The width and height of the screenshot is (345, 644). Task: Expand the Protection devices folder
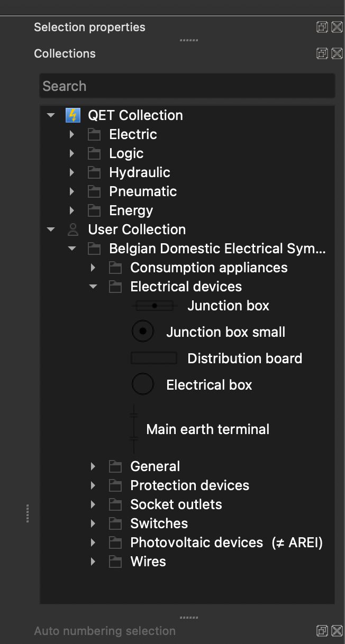coord(93,485)
